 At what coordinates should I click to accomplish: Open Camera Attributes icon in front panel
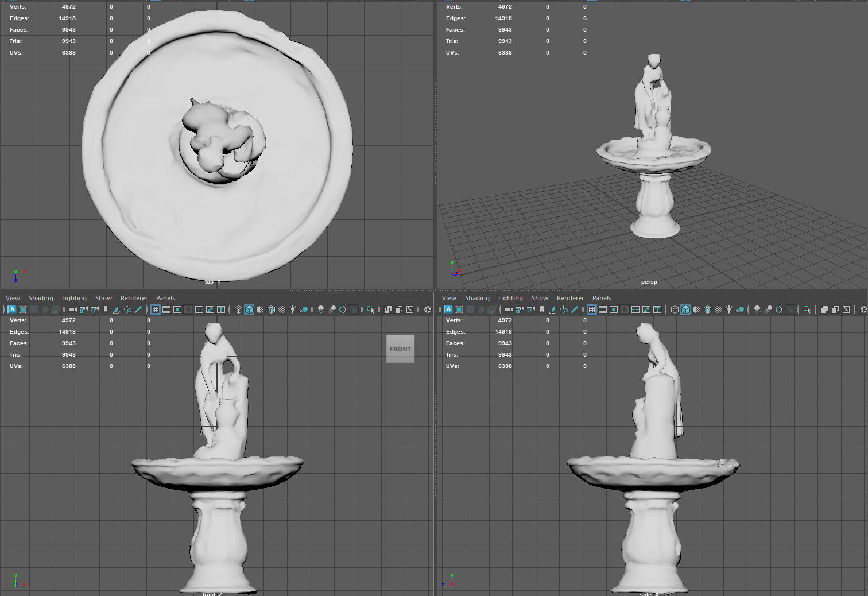coord(94,309)
